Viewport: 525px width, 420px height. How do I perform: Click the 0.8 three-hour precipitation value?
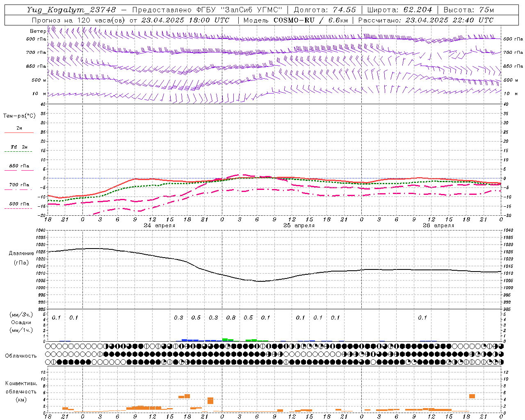(x=231, y=317)
